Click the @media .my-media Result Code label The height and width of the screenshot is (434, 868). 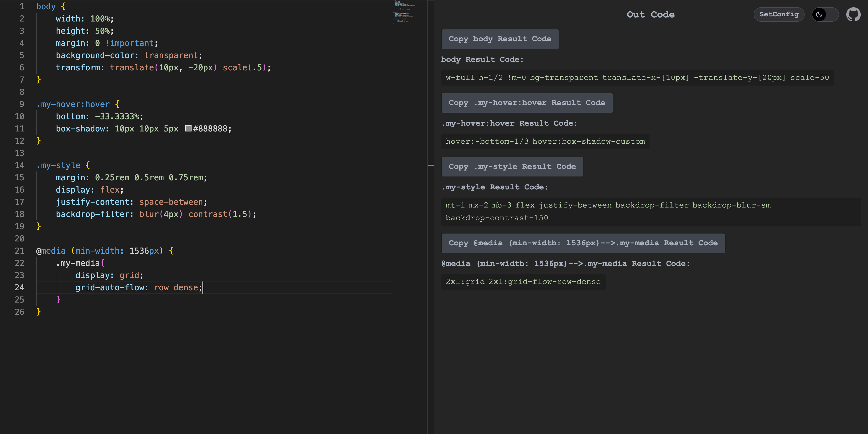tap(565, 264)
